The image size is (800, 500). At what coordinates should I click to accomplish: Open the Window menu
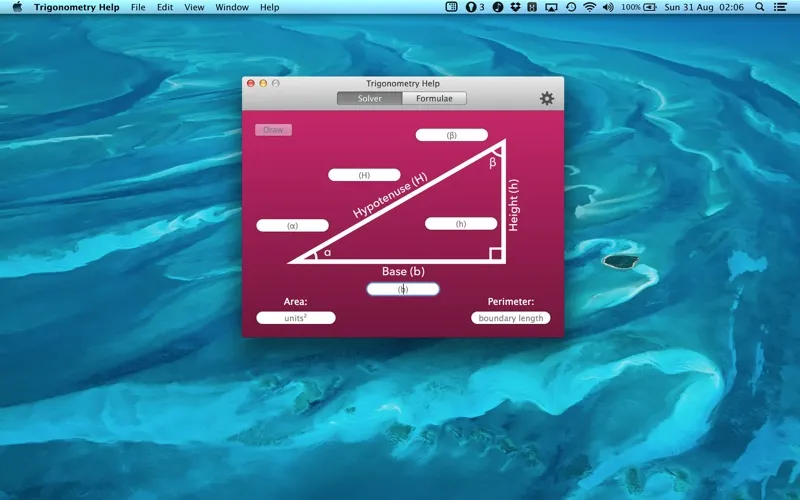pyautogui.click(x=232, y=7)
